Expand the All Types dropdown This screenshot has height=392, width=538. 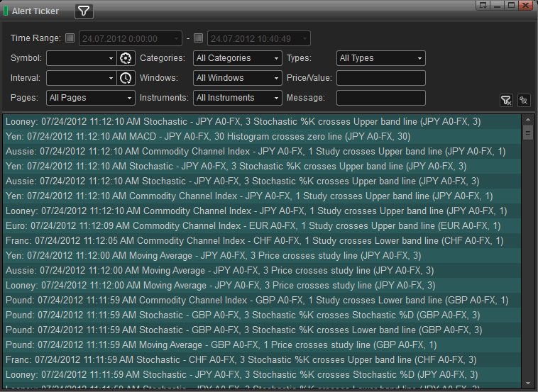[x=380, y=58]
